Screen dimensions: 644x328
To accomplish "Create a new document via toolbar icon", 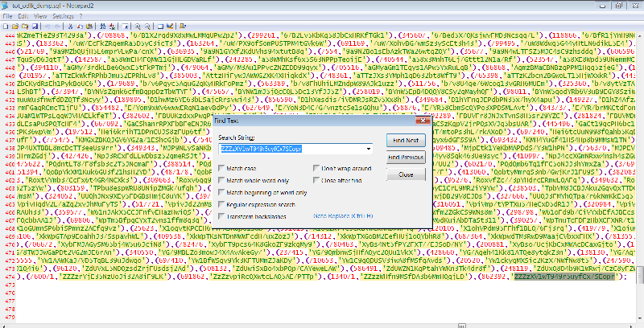I will (x=6, y=27).
